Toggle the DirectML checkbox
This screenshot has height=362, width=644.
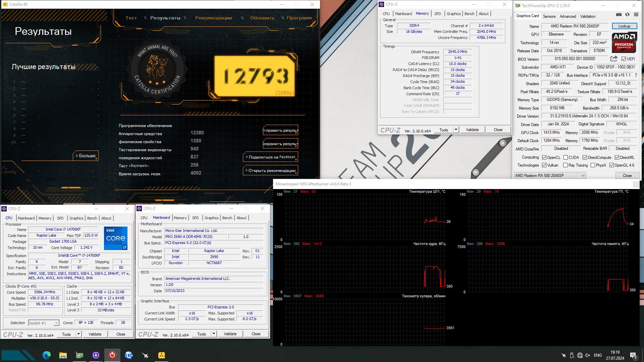tap(617, 158)
